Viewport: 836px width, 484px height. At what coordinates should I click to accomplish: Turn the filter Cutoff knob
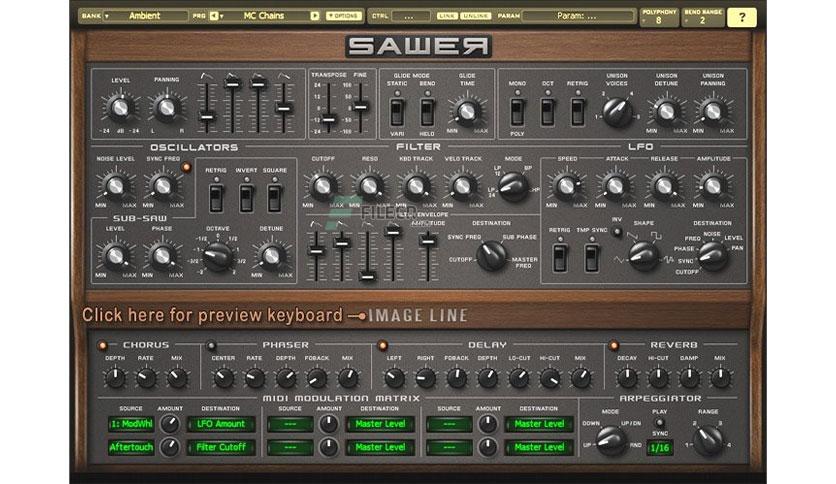tap(322, 186)
